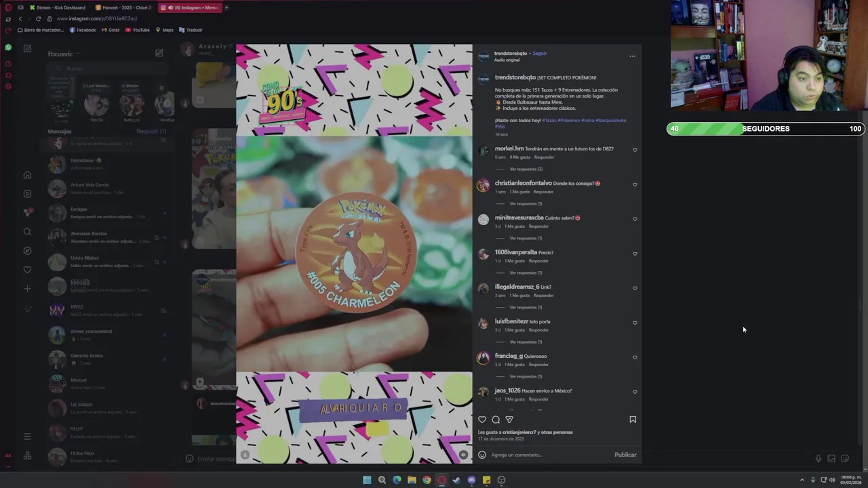Expand replies under 1608ivanperalta comment
868x488 pixels.
click(526, 272)
